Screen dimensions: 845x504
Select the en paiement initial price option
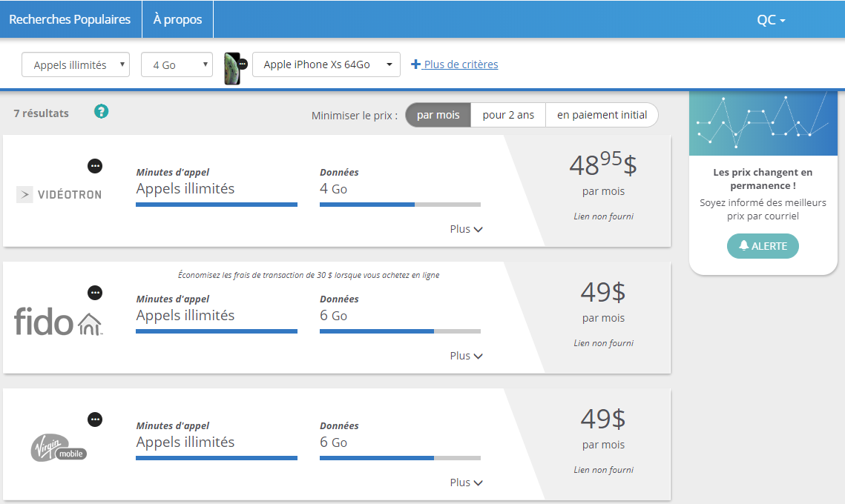[x=602, y=115]
